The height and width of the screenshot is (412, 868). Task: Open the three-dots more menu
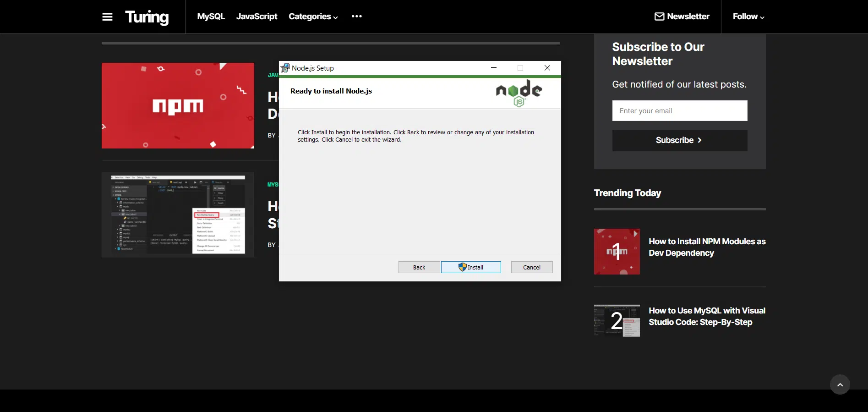pyautogui.click(x=357, y=16)
